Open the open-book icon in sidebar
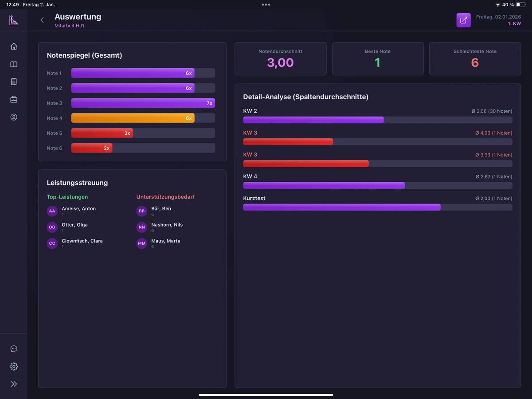The height and width of the screenshot is (399, 532). (x=14, y=64)
